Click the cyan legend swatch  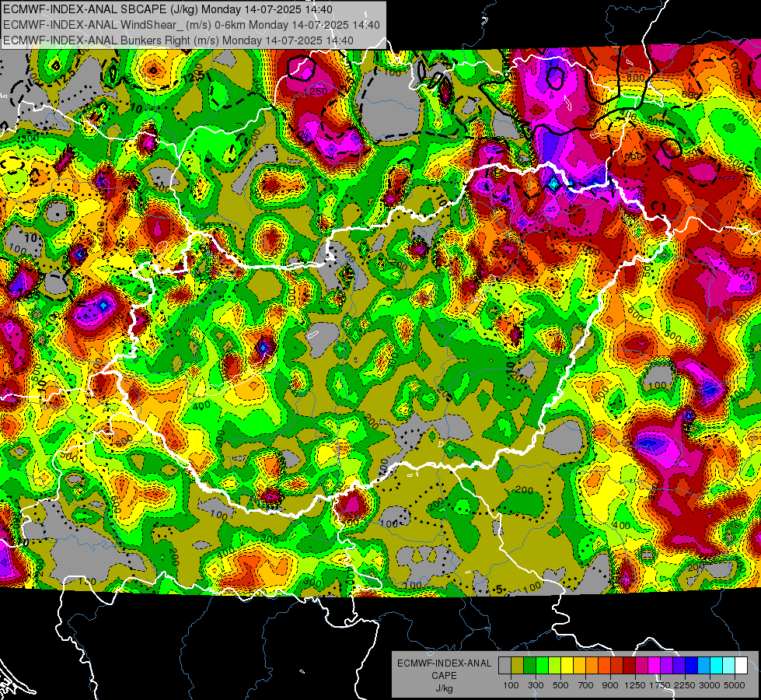(717, 665)
